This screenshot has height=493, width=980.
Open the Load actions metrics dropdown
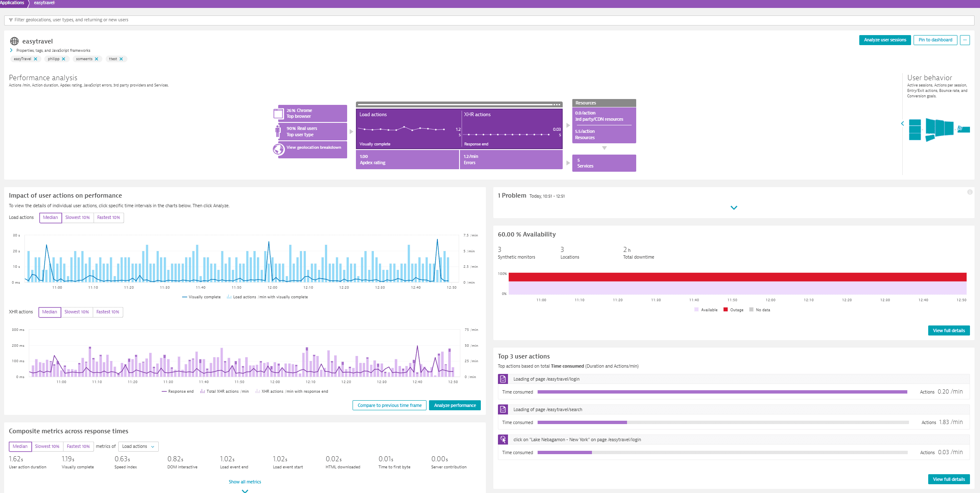tap(138, 446)
